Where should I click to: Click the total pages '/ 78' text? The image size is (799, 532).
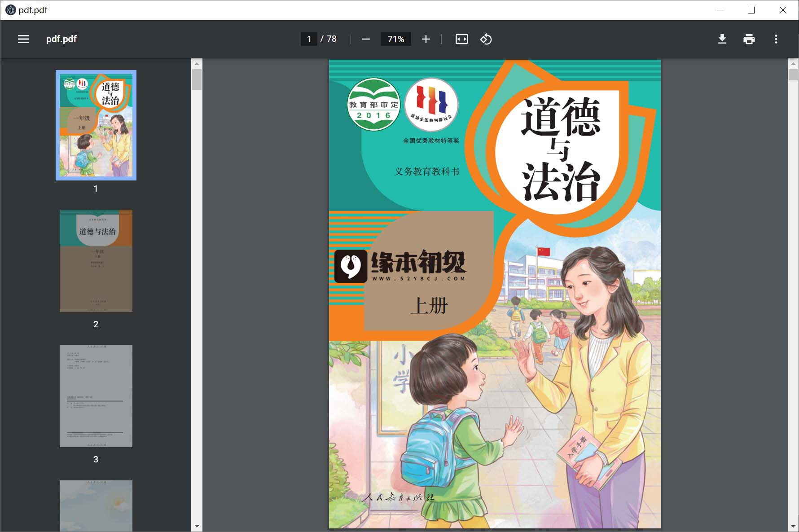coord(329,39)
